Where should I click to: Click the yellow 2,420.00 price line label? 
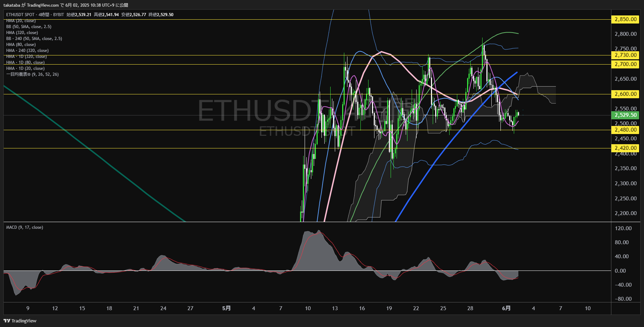625,148
